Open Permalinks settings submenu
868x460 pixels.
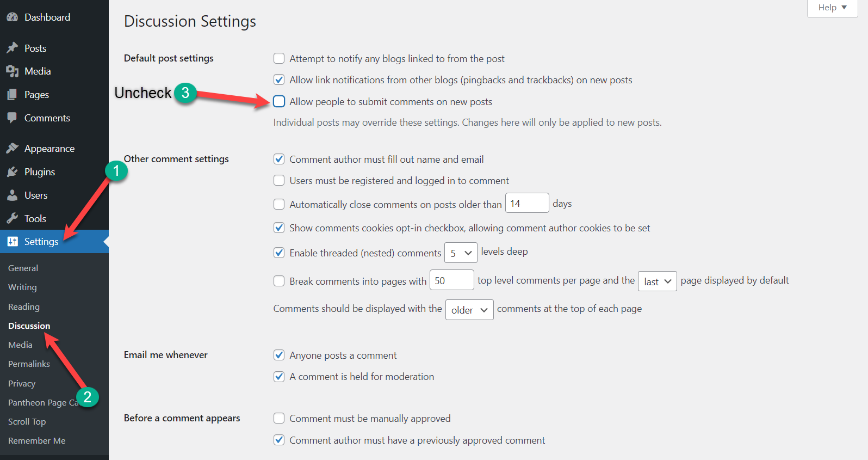click(29, 364)
